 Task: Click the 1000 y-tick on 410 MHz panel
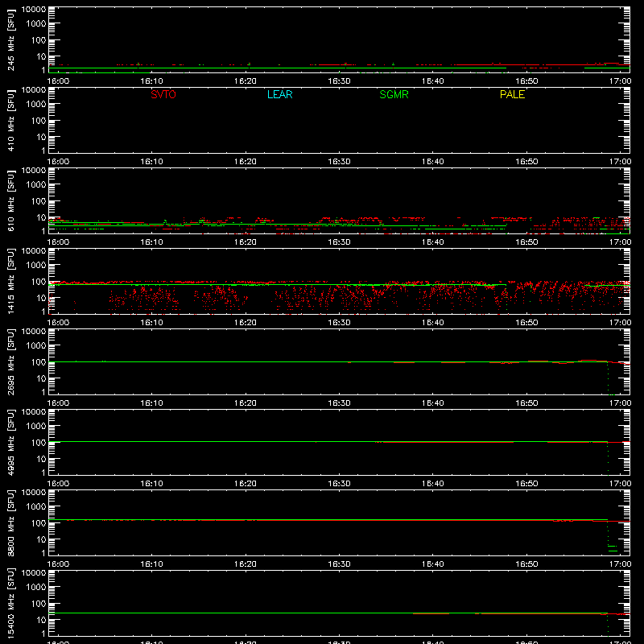point(35,104)
